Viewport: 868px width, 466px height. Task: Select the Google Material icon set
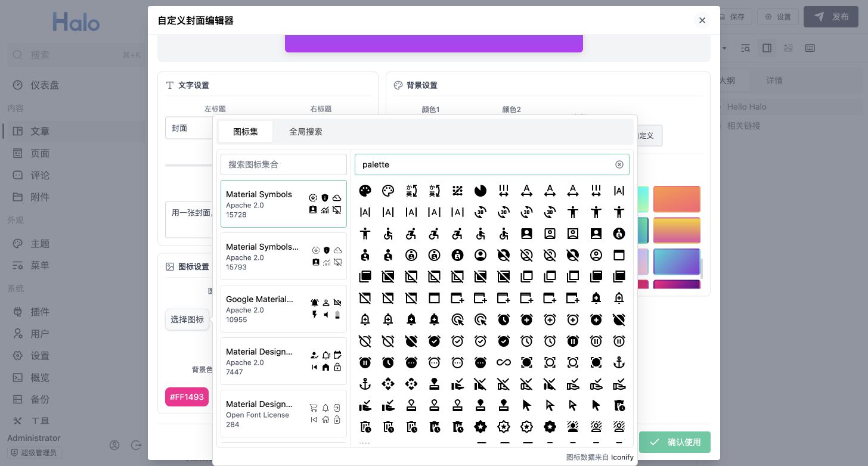click(284, 309)
